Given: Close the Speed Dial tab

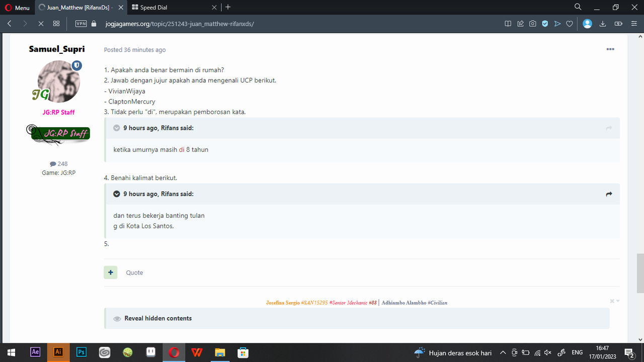Looking at the screenshot, I should (x=214, y=8).
